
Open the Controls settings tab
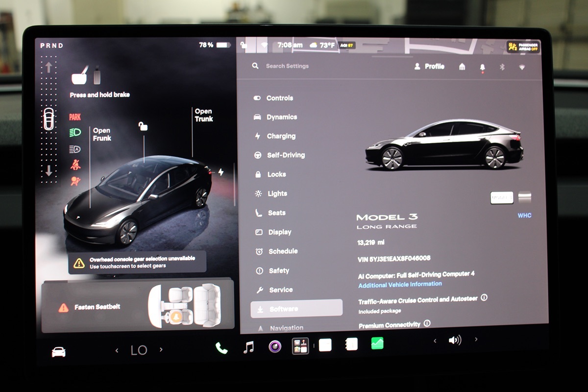pyautogui.click(x=273, y=98)
